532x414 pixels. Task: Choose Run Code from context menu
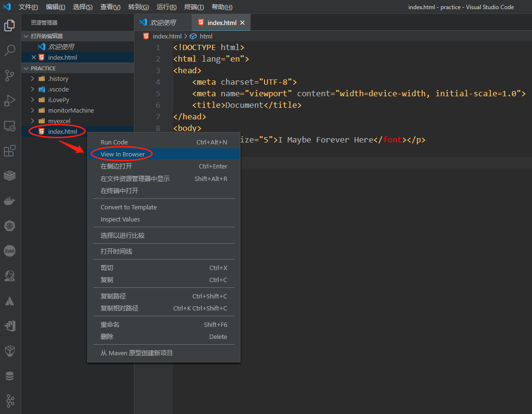pyautogui.click(x=163, y=142)
